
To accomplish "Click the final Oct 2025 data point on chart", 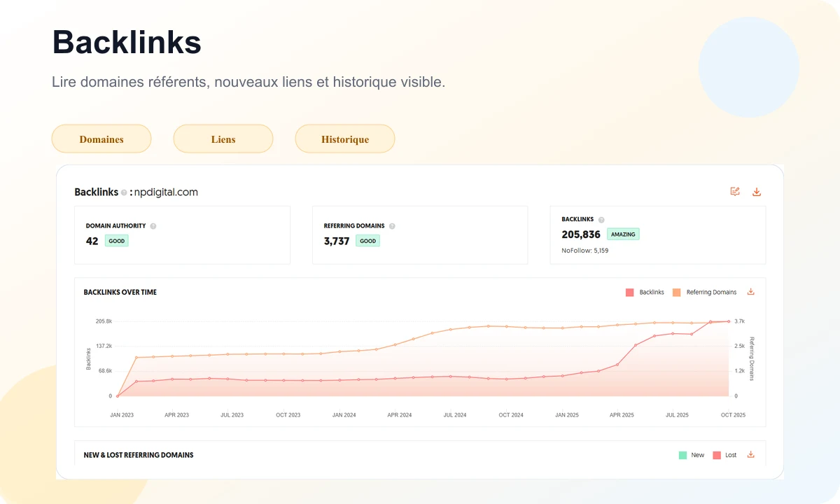I will pos(729,321).
